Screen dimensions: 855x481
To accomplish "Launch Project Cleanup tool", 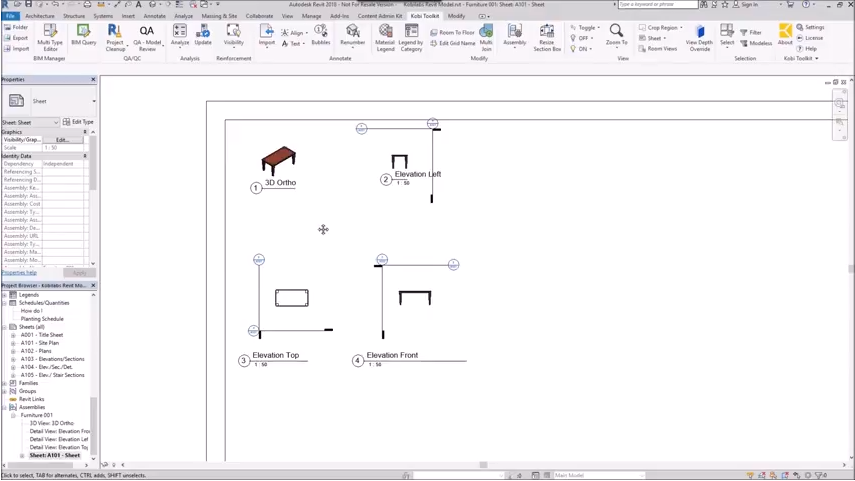I will click(x=115, y=36).
